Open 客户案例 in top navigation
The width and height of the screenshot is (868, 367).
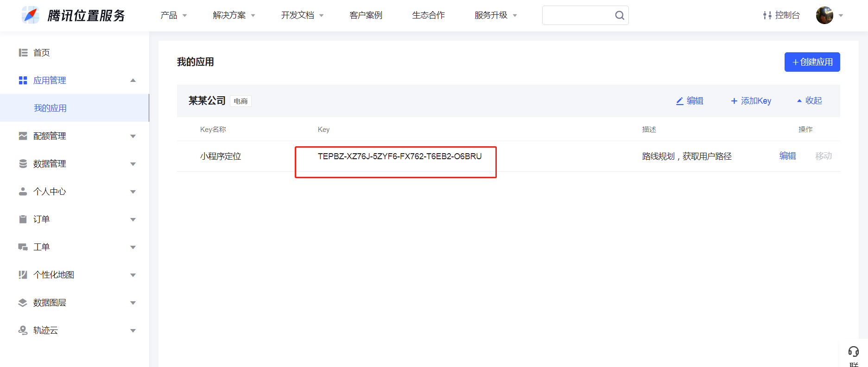[366, 15]
